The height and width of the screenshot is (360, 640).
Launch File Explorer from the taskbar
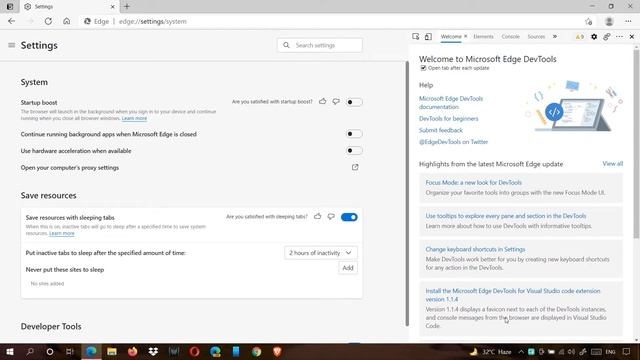[112, 351]
